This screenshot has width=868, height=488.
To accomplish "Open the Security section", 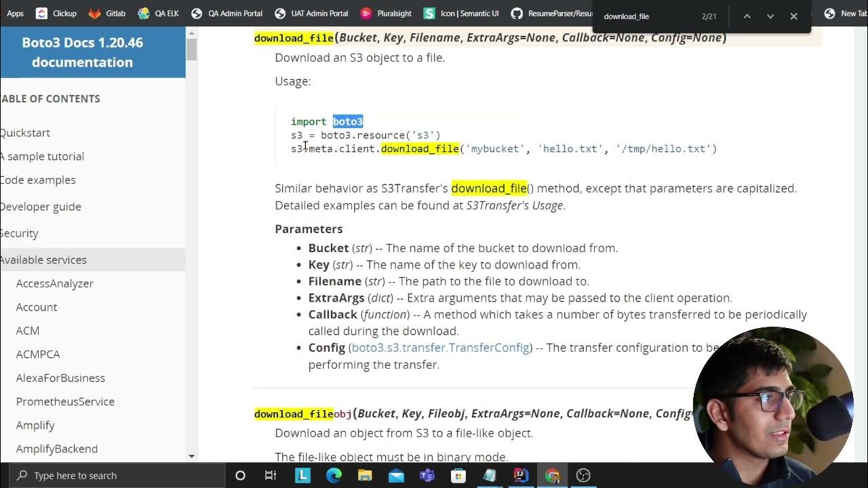I will (x=19, y=233).
